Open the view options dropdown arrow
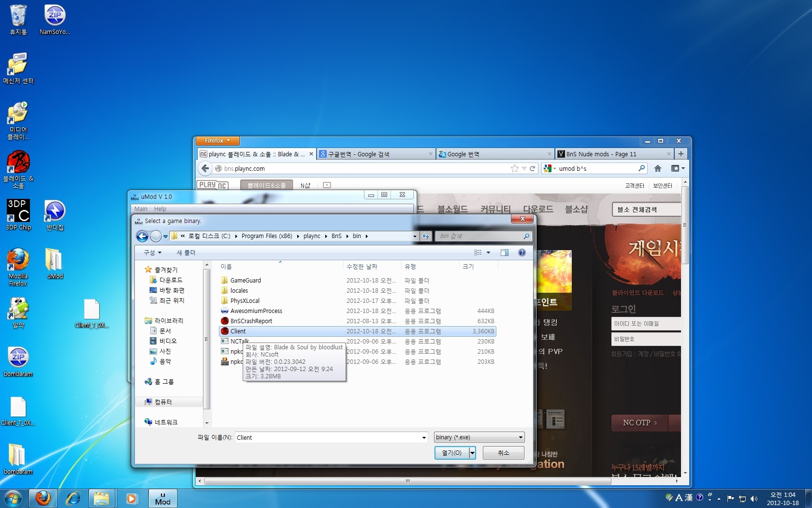The image size is (812, 508). pyautogui.click(x=488, y=253)
